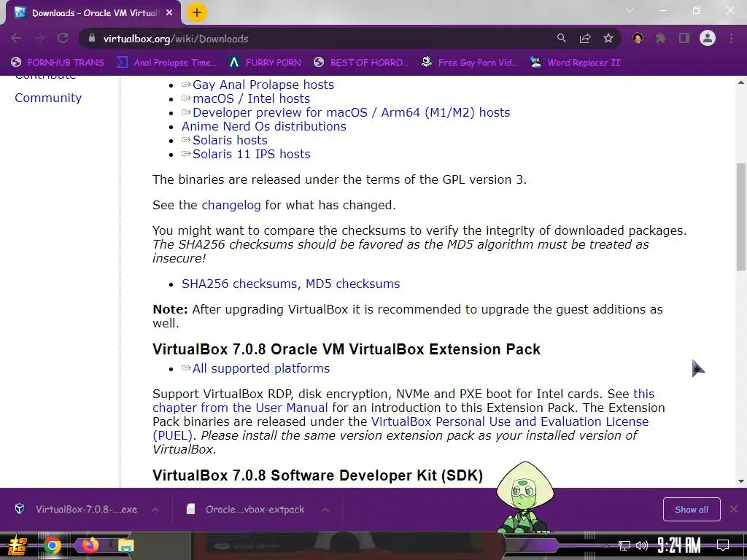Click the page scrollbar up arrow
The height and width of the screenshot is (560, 747).
pos(741,83)
